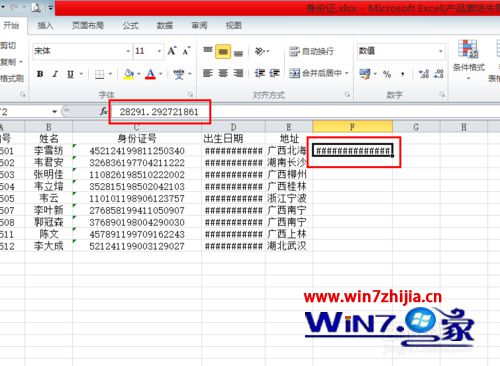This screenshot has width=500, height=366.
Task: Expand the borders dropdown arrow
Action: point(110,74)
